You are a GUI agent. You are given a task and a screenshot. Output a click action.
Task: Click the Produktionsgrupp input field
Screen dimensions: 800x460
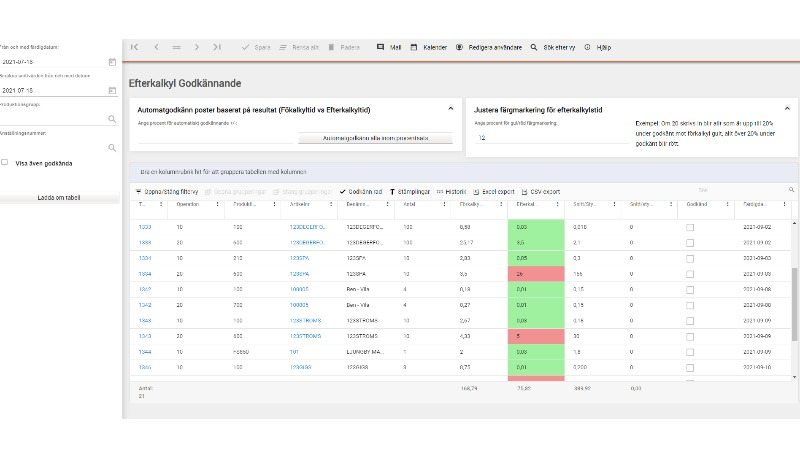click(54, 119)
